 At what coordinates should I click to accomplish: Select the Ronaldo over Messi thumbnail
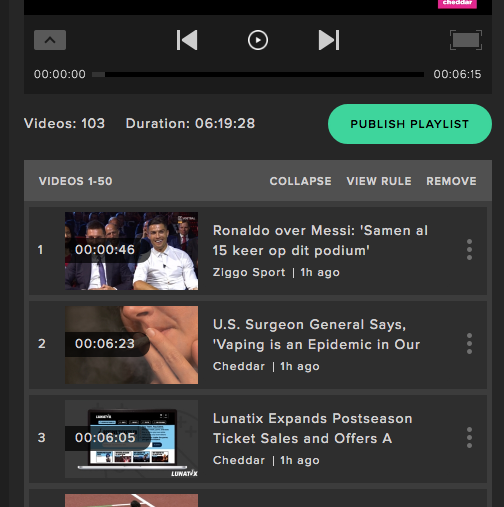(131, 251)
